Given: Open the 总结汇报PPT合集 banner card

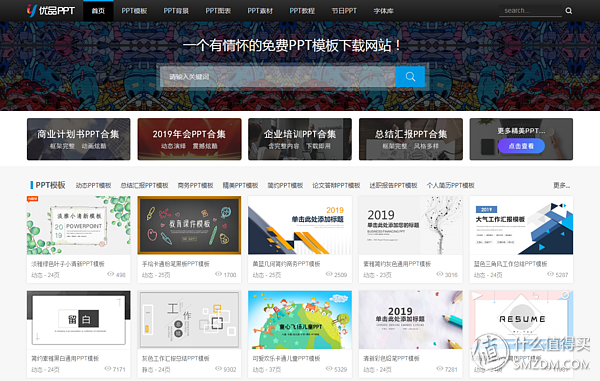Looking at the screenshot, I should point(411,139).
